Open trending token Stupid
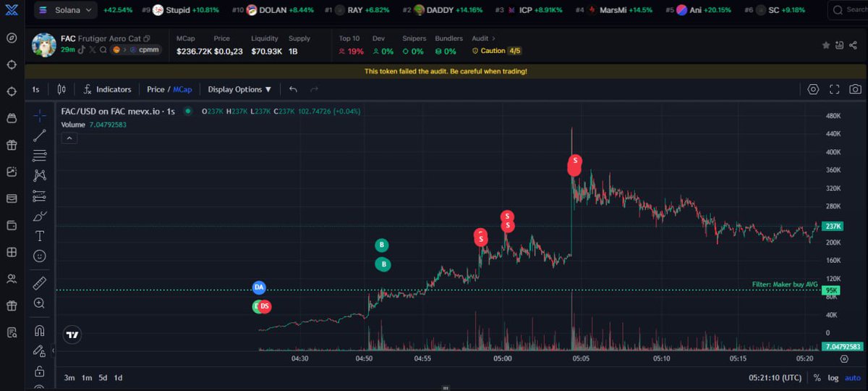 pyautogui.click(x=181, y=10)
